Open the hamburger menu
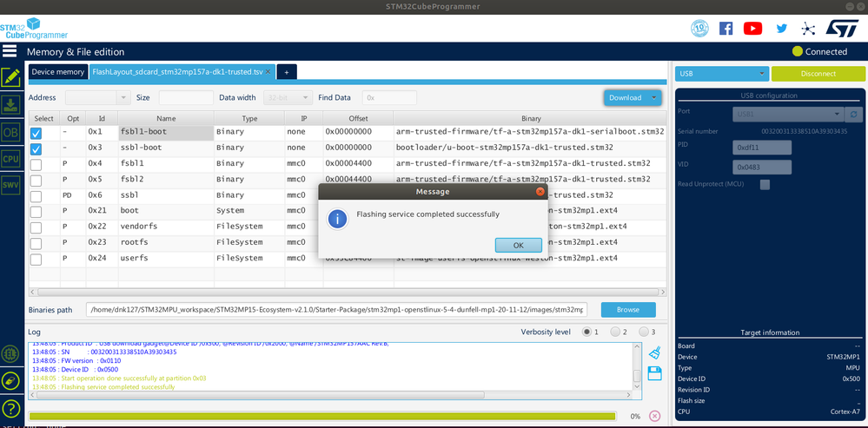This screenshot has height=428, width=868. click(x=10, y=51)
